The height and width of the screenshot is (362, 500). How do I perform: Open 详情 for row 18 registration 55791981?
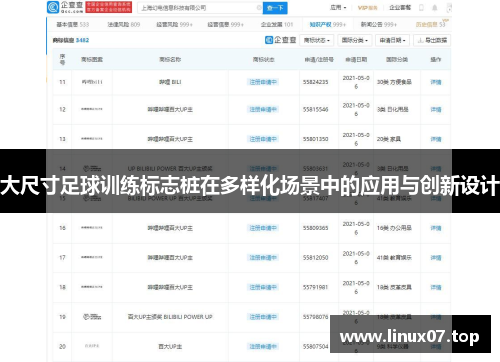point(436,287)
